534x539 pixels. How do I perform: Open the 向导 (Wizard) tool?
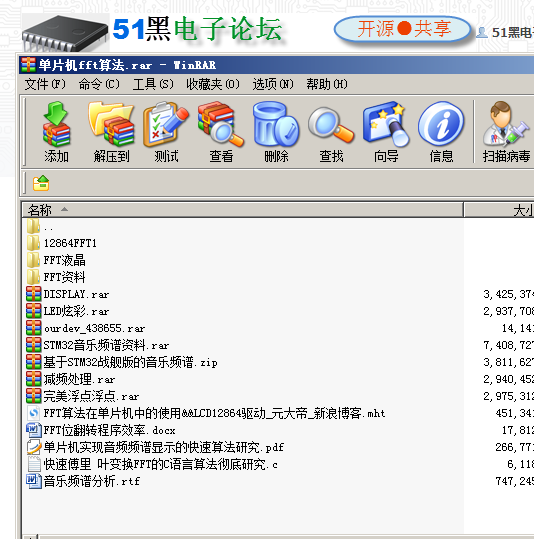pyautogui.click(x=386, y=124)
